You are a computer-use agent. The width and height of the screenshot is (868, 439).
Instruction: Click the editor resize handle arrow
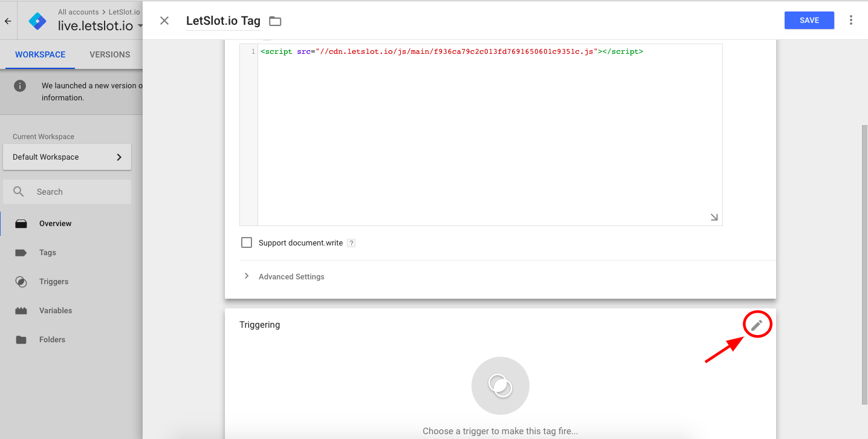click(x=714, y=217)
